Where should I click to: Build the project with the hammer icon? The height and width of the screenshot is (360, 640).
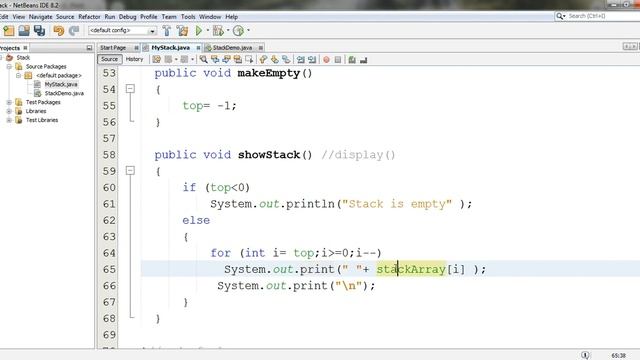pyautogui.click(x=167, y=31)
